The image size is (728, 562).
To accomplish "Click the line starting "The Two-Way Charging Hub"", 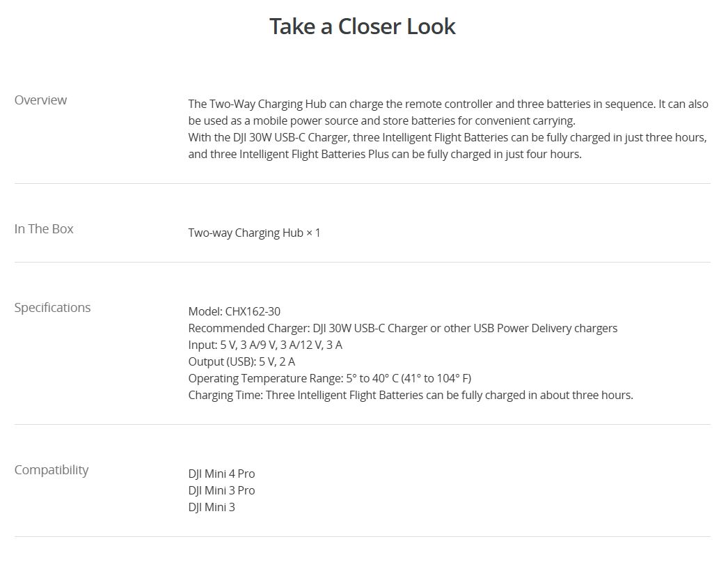I will 448,104.
